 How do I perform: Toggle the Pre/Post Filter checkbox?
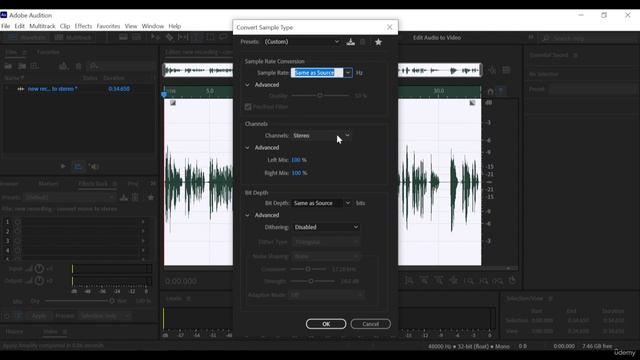click(x=248, y=107)
